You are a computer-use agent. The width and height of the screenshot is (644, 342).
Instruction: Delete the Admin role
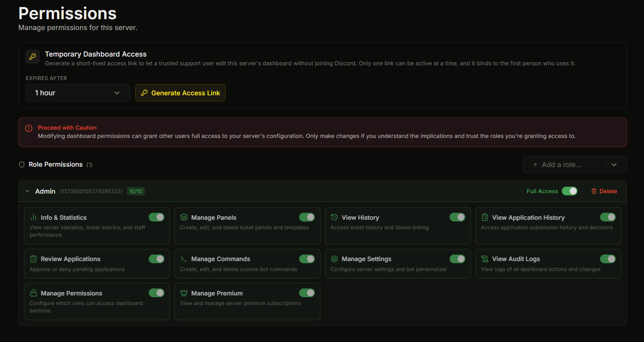click(x=604, y=191)
